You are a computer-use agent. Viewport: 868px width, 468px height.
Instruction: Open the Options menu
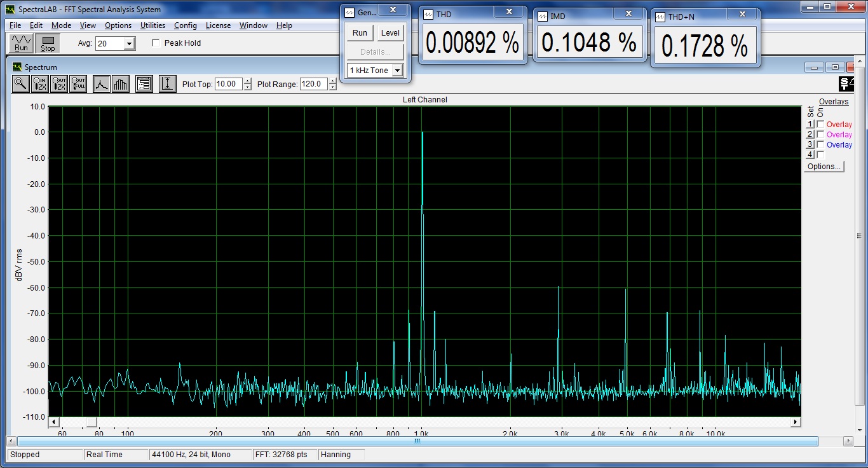click(x=118, y=25)
